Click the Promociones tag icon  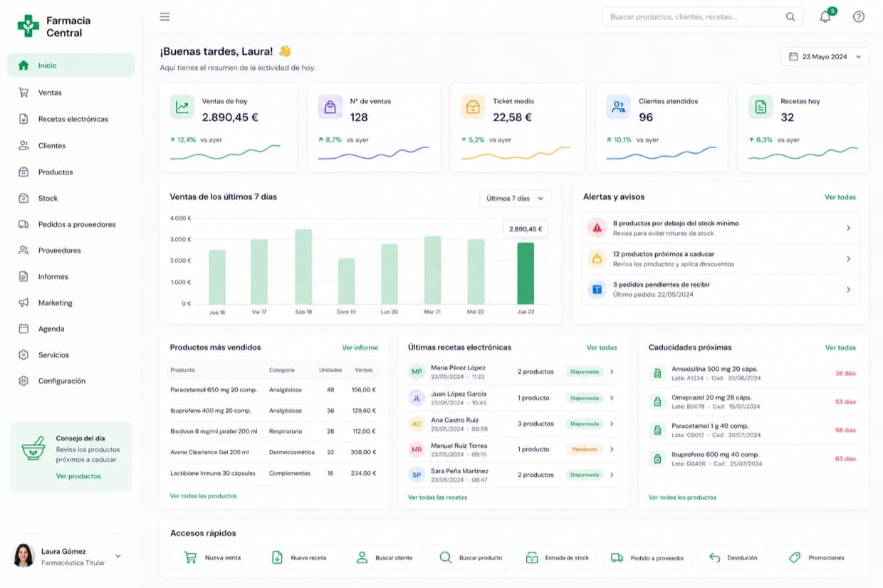tap(795, 557)
